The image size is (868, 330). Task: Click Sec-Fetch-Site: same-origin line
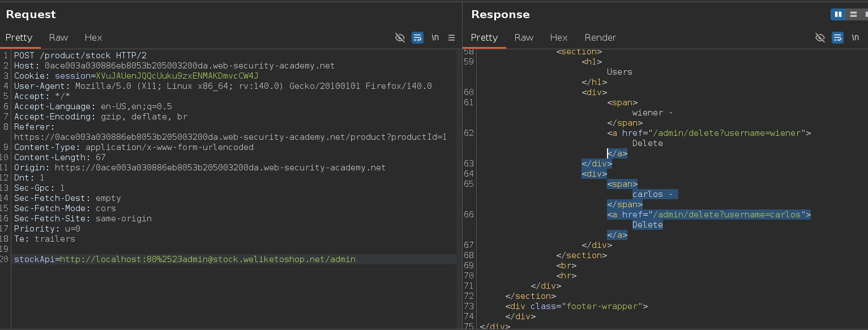[x=83, y=218]
